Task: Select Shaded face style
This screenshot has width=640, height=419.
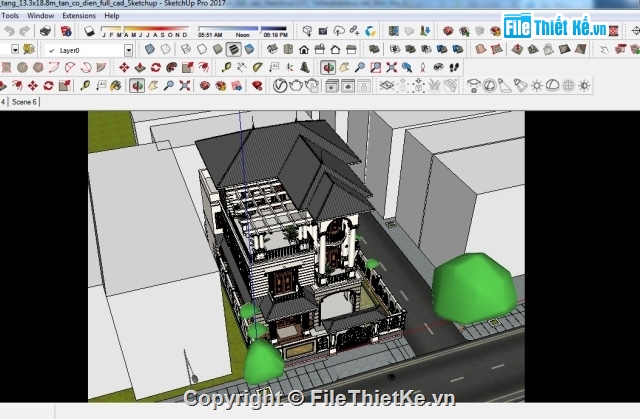Action: tap(218, 49)
